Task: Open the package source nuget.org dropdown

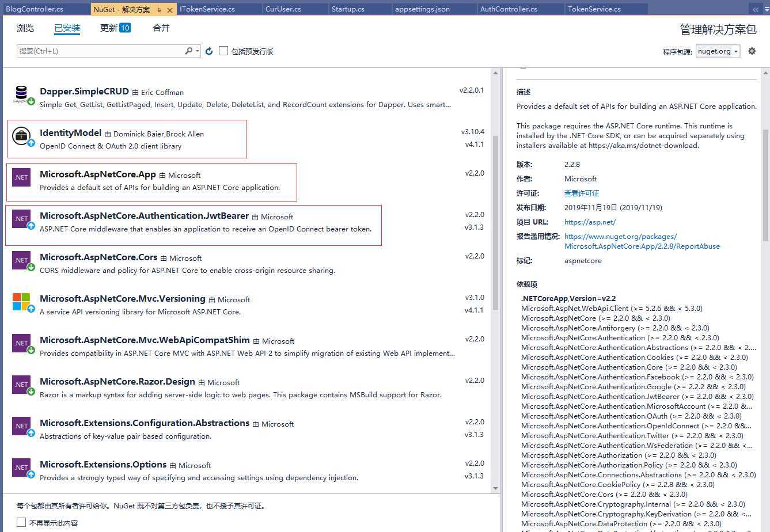Action: pos(718,51)
